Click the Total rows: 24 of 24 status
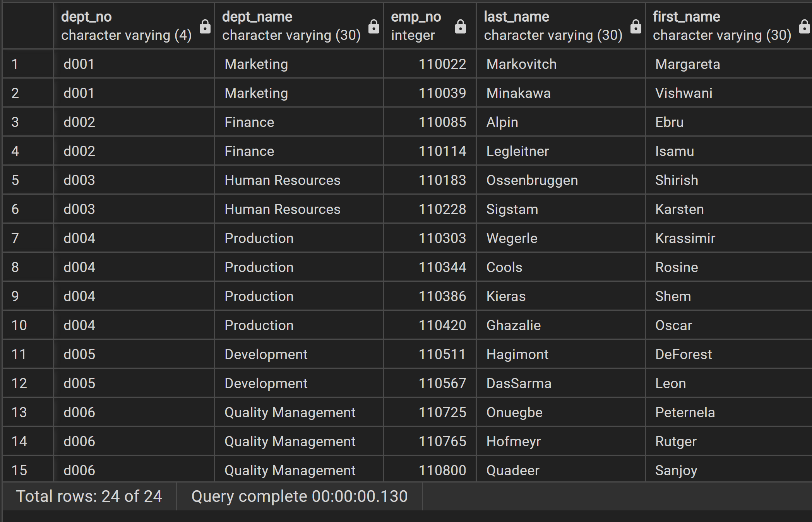The image size is (812, 522). tap(89, 496)
